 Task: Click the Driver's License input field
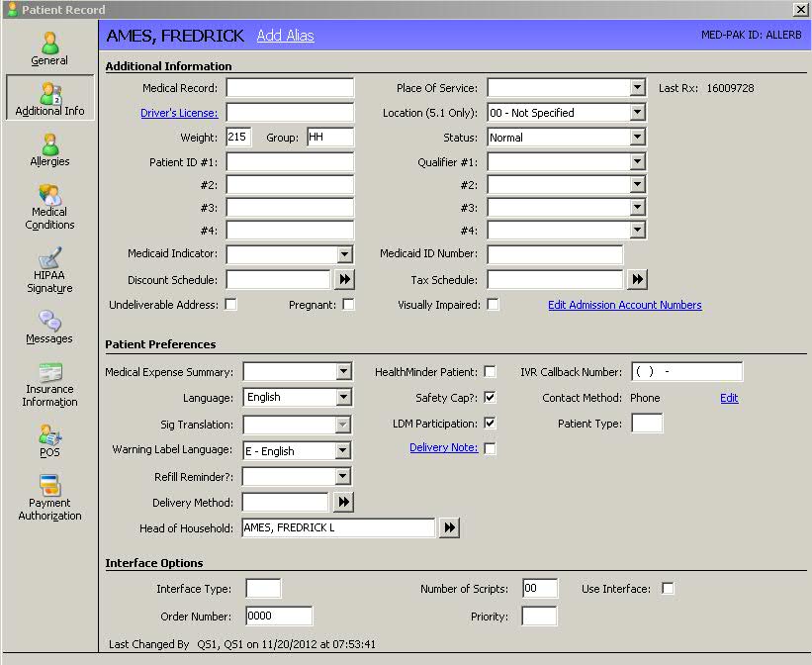(290, 112)
